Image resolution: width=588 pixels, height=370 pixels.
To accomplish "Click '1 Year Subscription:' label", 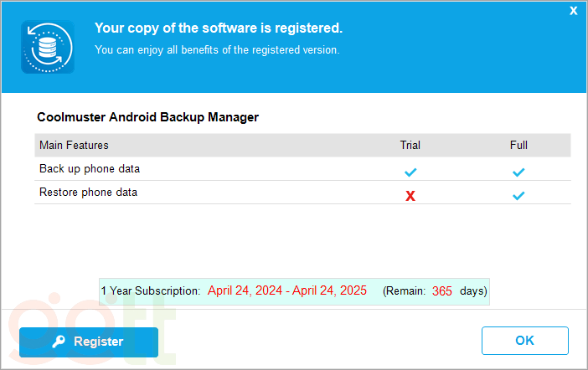I will tap(151, 291).
